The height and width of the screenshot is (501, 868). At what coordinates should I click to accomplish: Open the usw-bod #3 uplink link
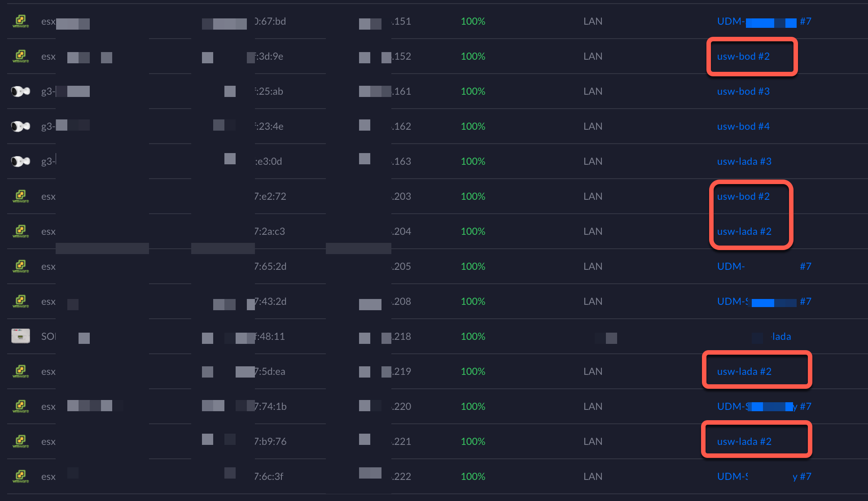(743, 91)
